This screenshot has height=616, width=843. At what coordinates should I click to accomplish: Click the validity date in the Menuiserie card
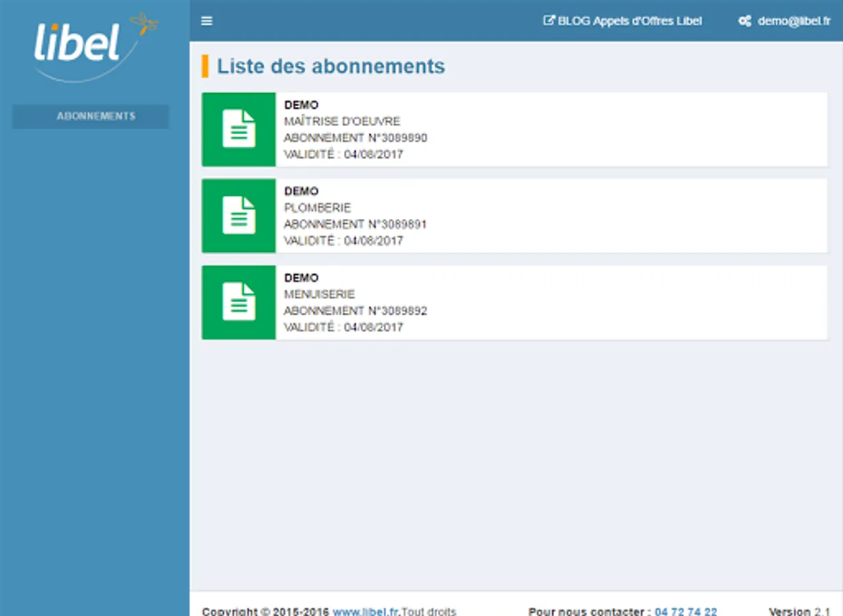[x=374, y=327]
